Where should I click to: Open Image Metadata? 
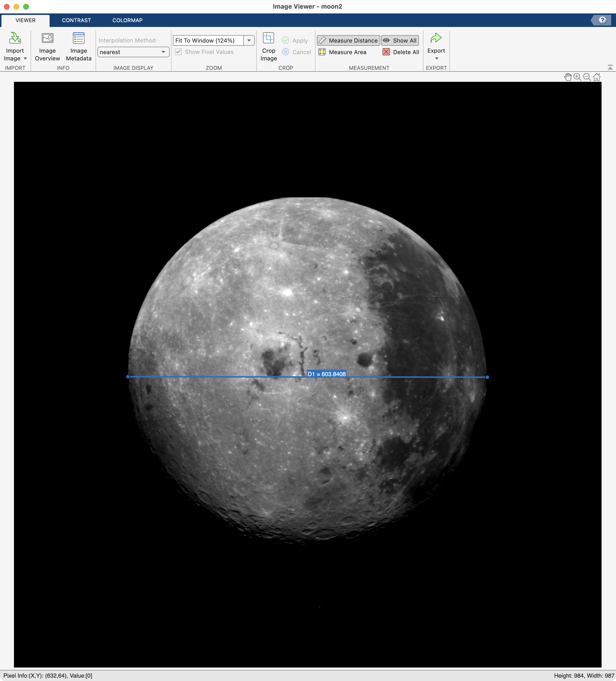[79, 47]
